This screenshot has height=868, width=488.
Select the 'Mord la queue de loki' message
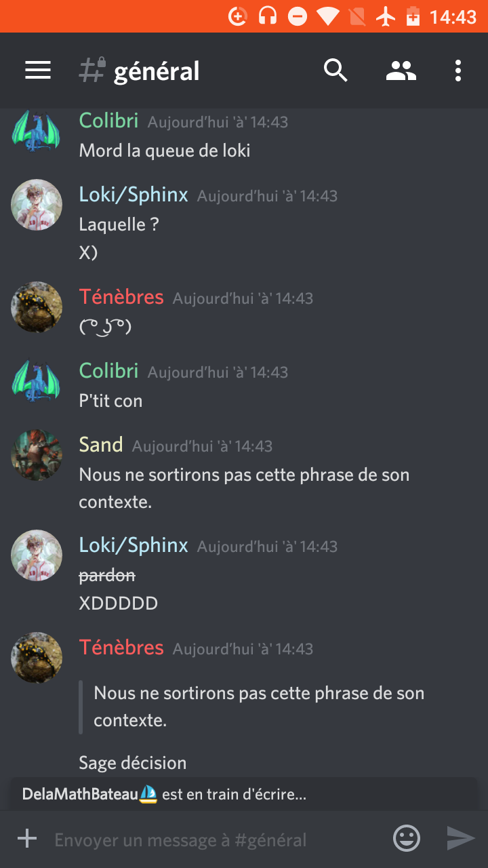click(x=165, y=151)
